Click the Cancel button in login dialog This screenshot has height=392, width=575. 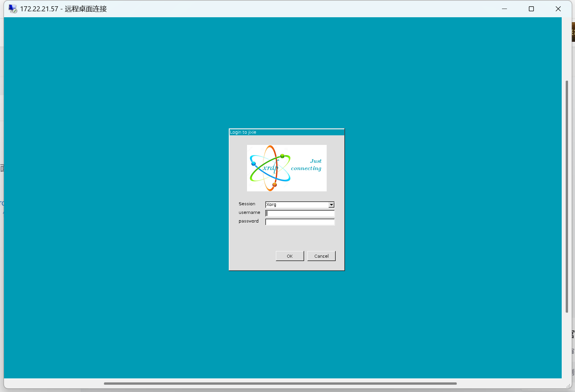tap(321, 256)
